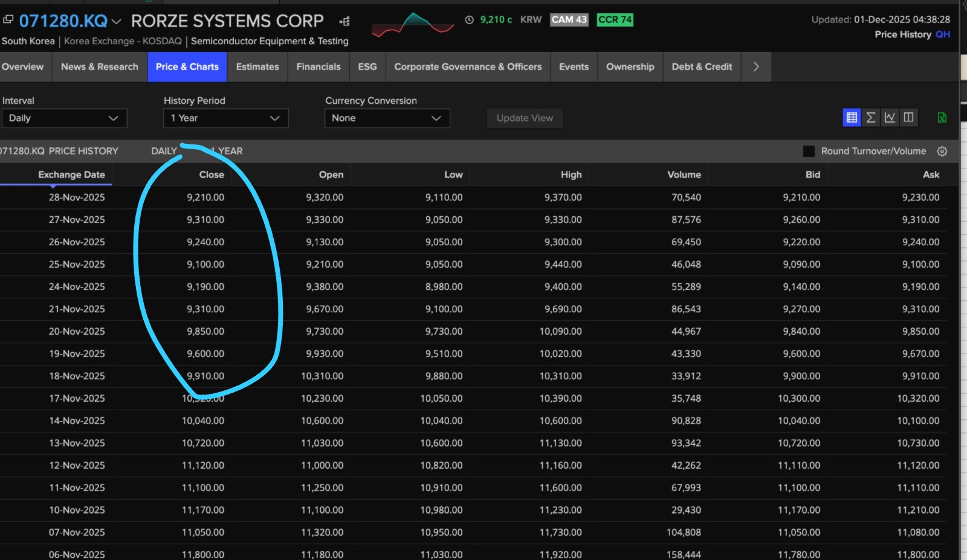The height and width of the screenshot is (560, 967).
Task: Switch to the ESG tab
Action: 367,66
